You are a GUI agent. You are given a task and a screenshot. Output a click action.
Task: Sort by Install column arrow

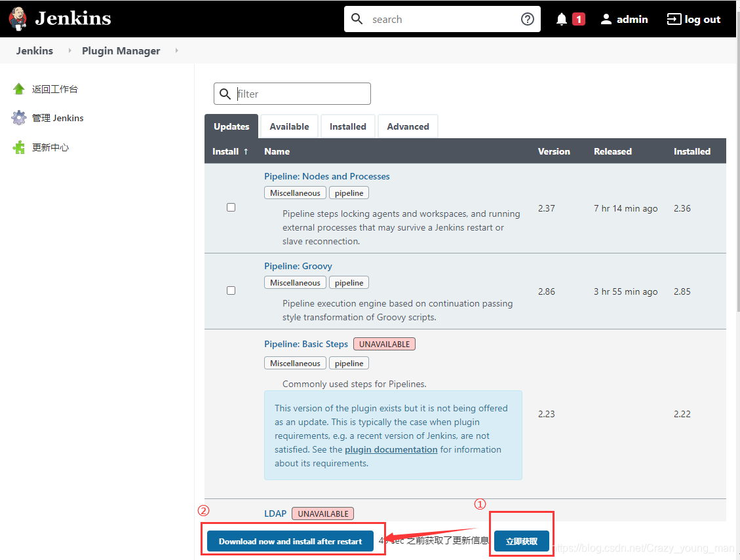pos(246,151)
